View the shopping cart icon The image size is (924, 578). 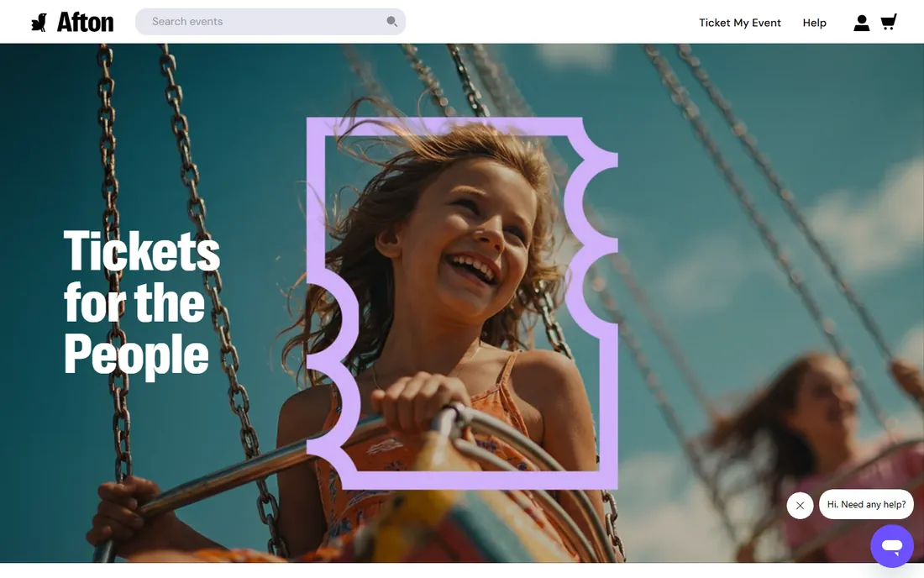coord(889,23)
